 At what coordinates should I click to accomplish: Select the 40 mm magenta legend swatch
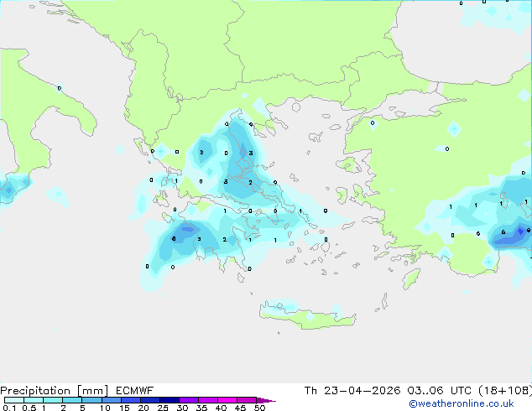pos(227,400)
